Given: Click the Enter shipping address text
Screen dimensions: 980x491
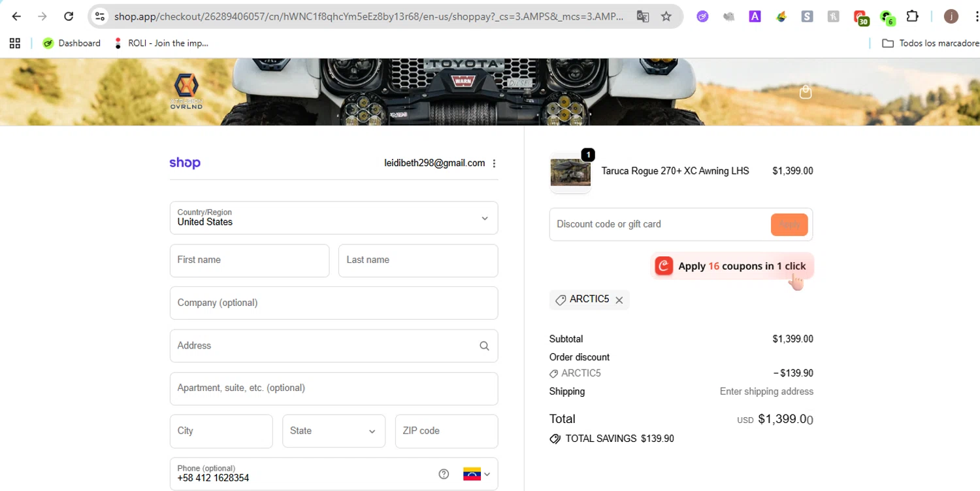Looking at the screenshot, I should tap(766, 392).
